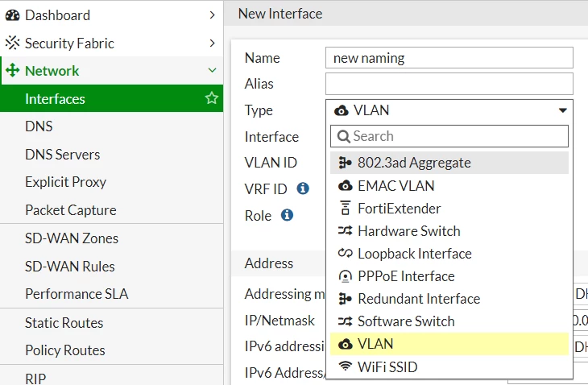Click the type Search box
The width and height of the screenshot is (588, 385).
pos(449,136)
